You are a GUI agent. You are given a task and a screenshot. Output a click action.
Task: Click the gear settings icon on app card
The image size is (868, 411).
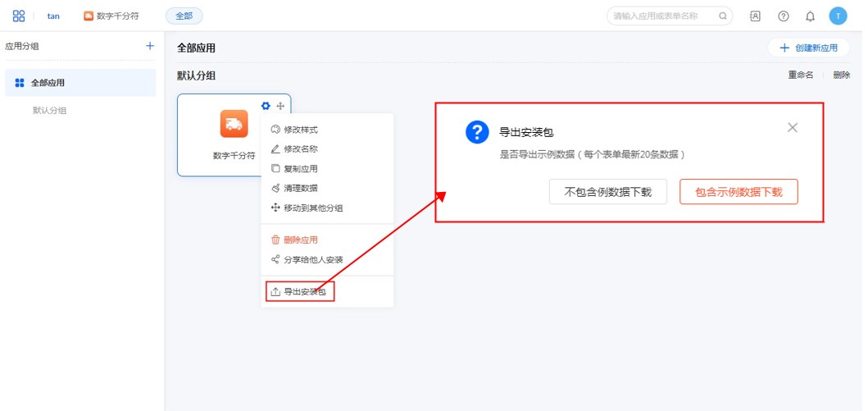266,106
